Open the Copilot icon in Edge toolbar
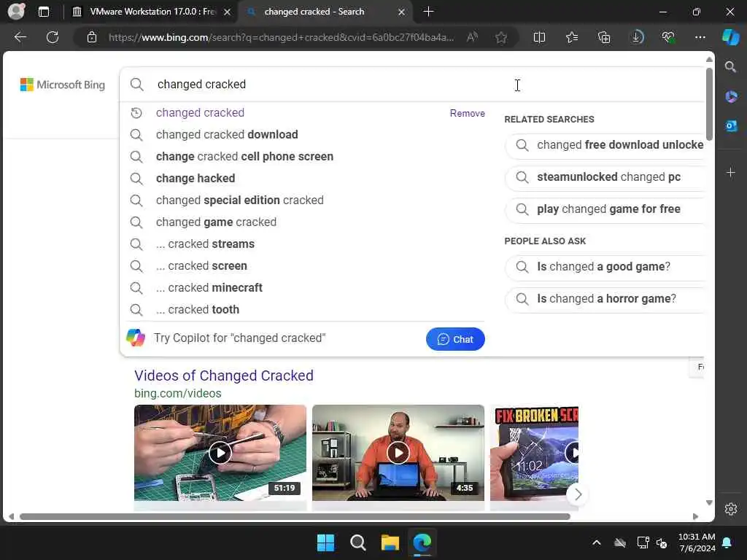The width and height of the screenshot is (747, 560). (x=730, y=37)
